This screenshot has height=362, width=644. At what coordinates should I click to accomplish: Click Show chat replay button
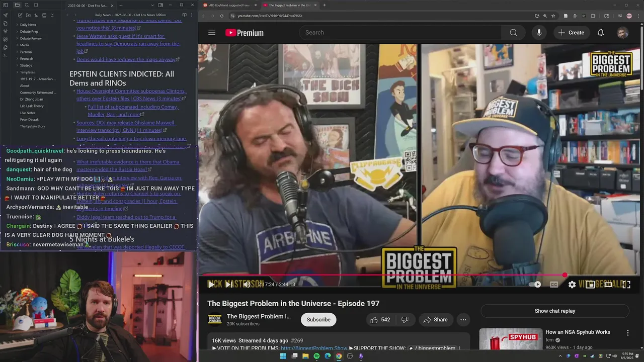click(x=555, y=311)
